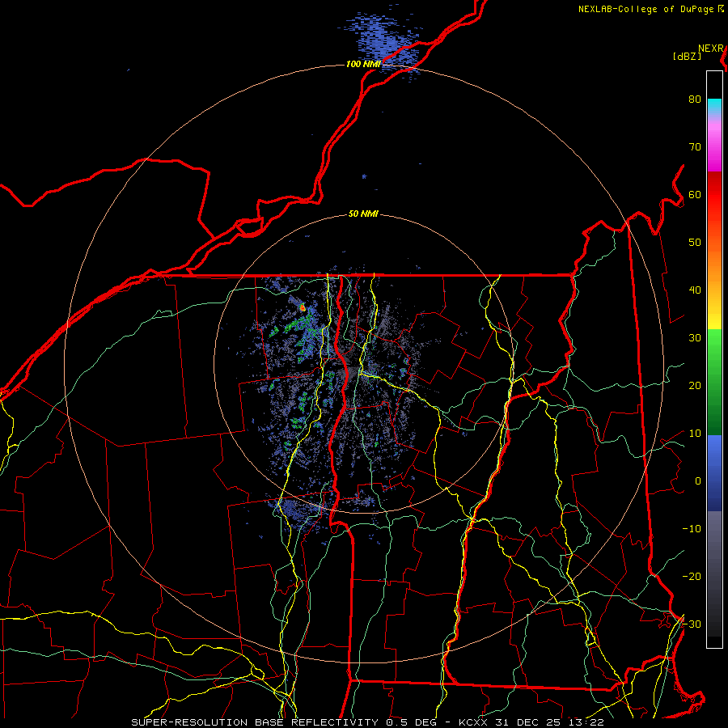Click the green section of the color bar
The width and height of the screenshot is (728, 728).
pyautogui.click(x=714, y=382)
